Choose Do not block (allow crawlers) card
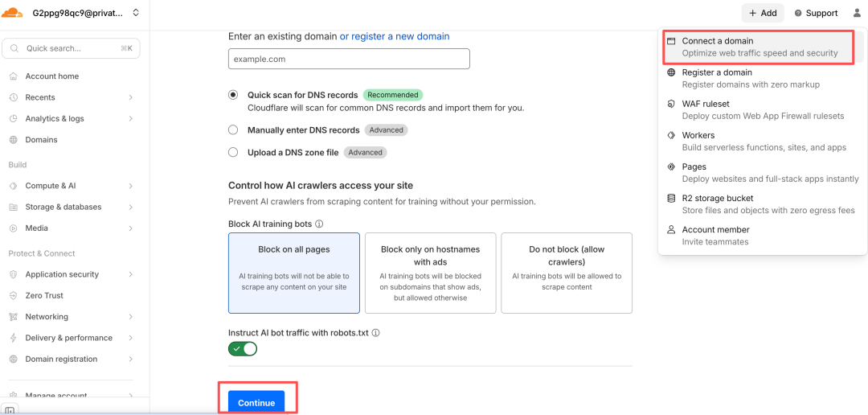This screenshot has width=868, height=415. click(567, 273)
